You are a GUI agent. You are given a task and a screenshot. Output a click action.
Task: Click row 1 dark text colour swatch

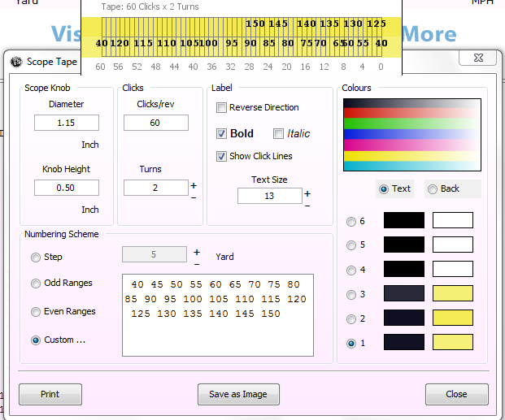pos(404,342)
